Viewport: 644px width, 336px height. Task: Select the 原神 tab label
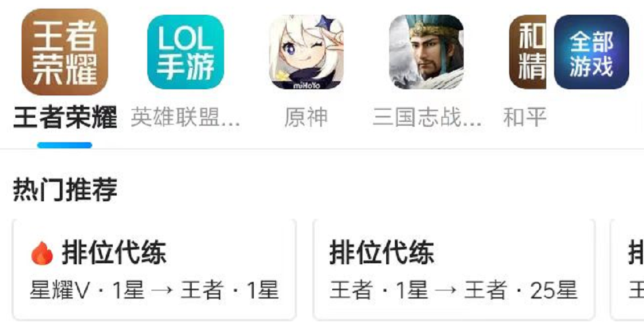coord(307,117)
